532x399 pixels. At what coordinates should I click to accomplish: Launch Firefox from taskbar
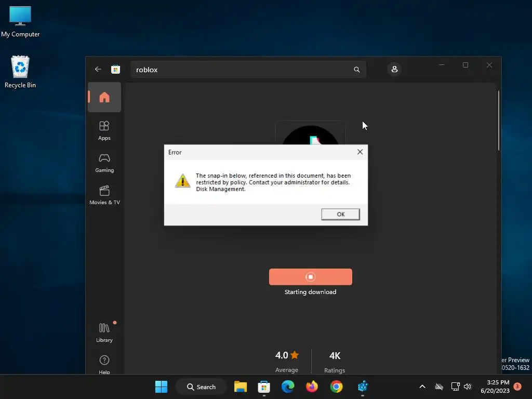(312, 387)
